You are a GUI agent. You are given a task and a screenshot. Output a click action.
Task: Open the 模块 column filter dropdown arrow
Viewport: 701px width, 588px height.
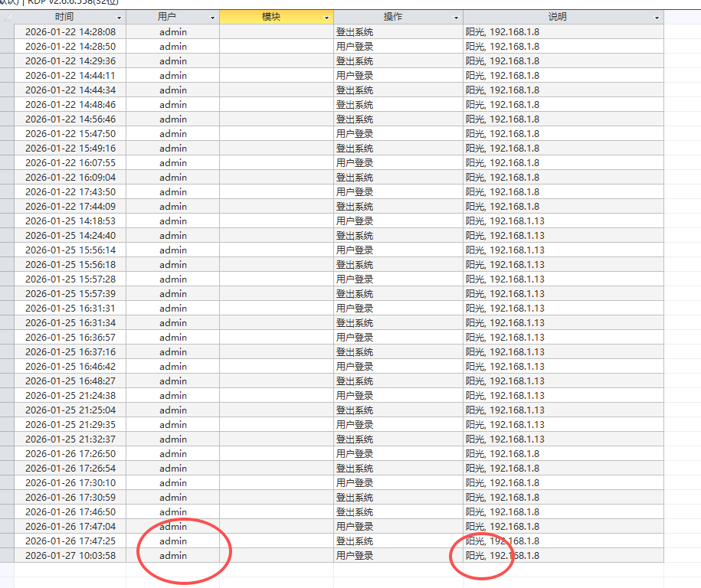click(327, 18)
